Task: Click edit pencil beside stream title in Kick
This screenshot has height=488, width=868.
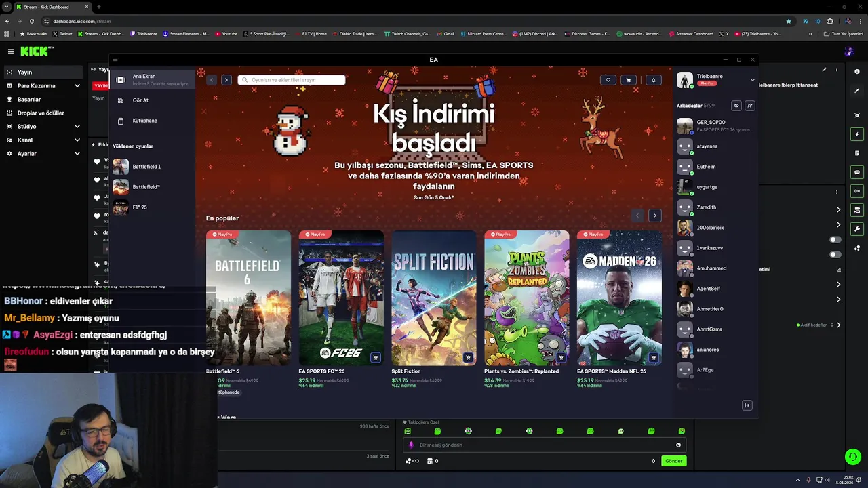Action: (x=825, y=70)
